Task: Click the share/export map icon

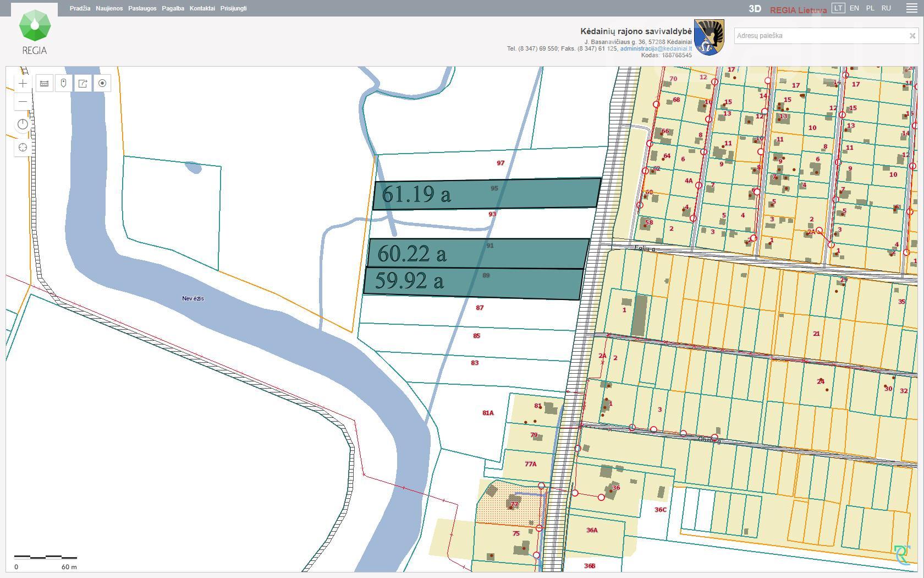Action: point(83,84)
